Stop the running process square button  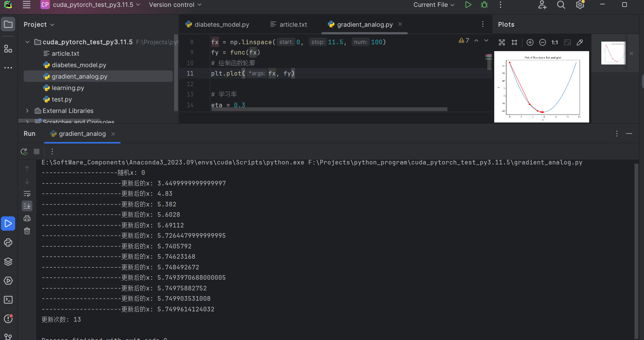point(37,151)
